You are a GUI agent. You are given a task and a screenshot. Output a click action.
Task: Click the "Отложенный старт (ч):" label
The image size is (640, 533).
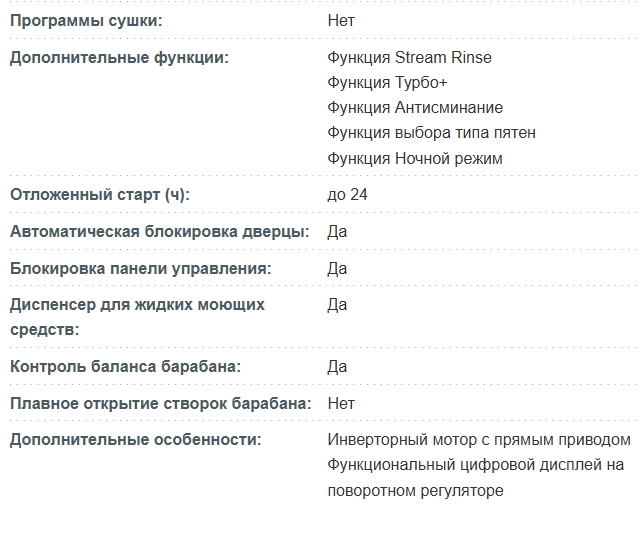click(99, 194)
